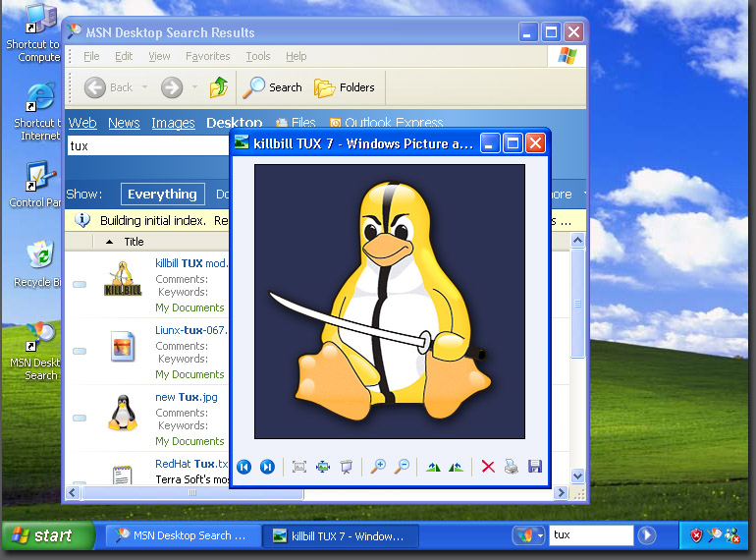Print the picture using printer icon
Screen dimensions: 756x560
[512, 467]
